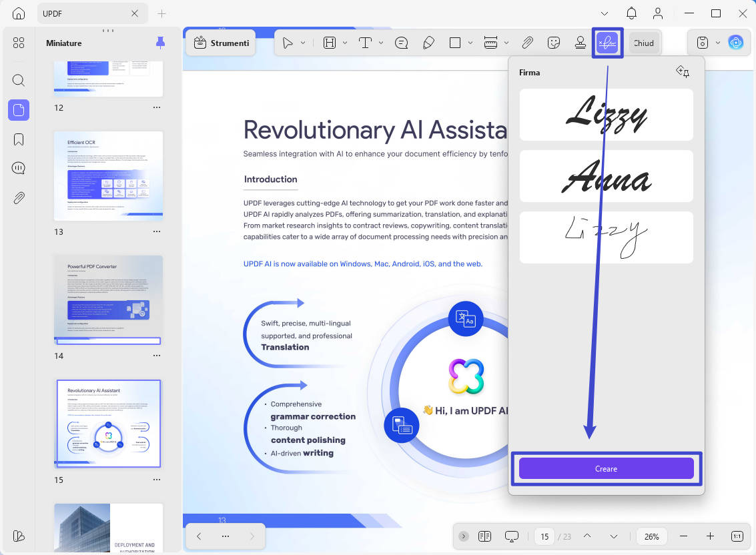Image resolution: width=756 pixels, height=555 pixels.
Task: Select the Anna signature
Action: pos(606,176)
